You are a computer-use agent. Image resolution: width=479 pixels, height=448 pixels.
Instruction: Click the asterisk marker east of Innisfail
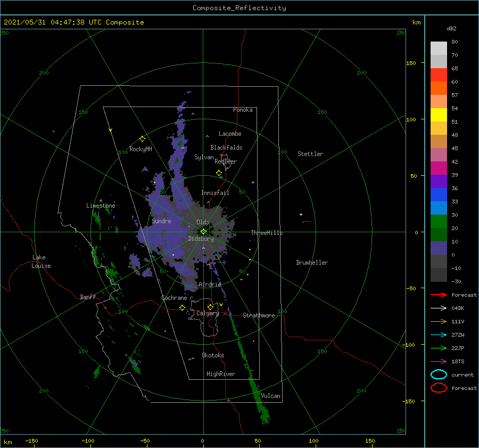tap(253, 183)
